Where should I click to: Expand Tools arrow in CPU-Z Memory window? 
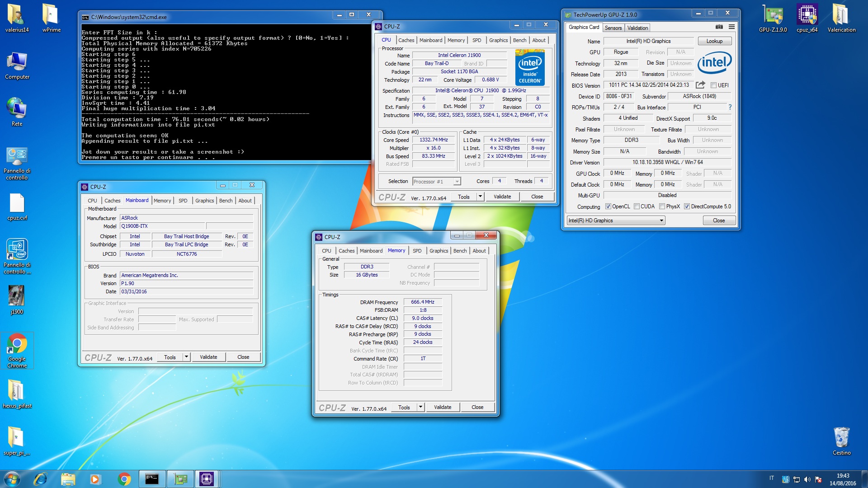(420, 407)
